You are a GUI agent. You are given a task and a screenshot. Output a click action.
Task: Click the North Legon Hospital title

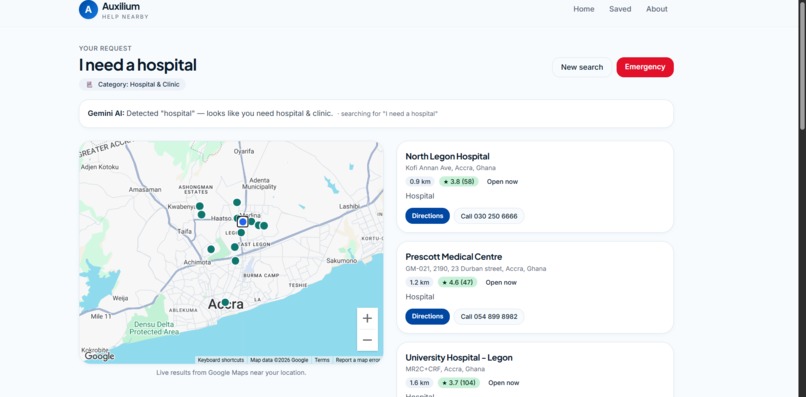tap(447, 156)
